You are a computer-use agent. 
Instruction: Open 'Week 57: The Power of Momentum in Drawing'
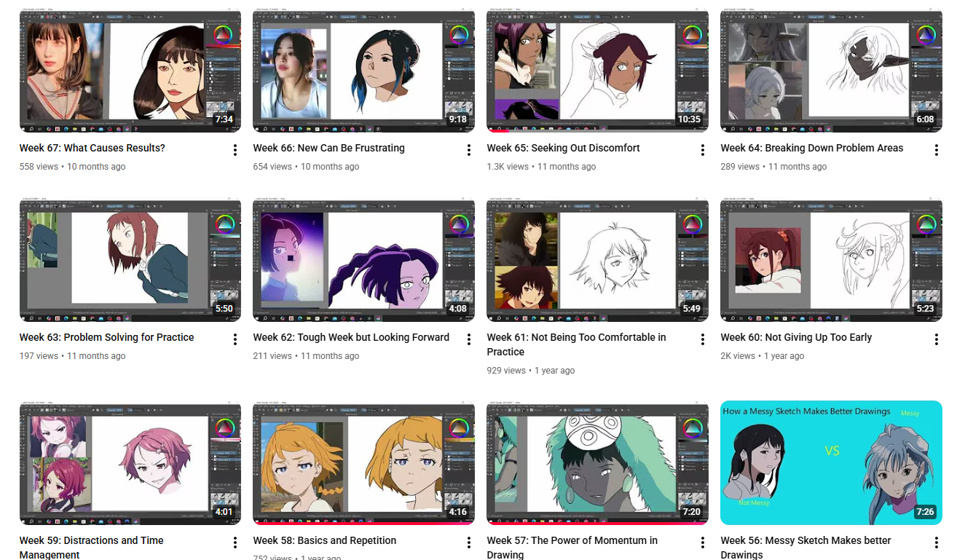point(572,548)
